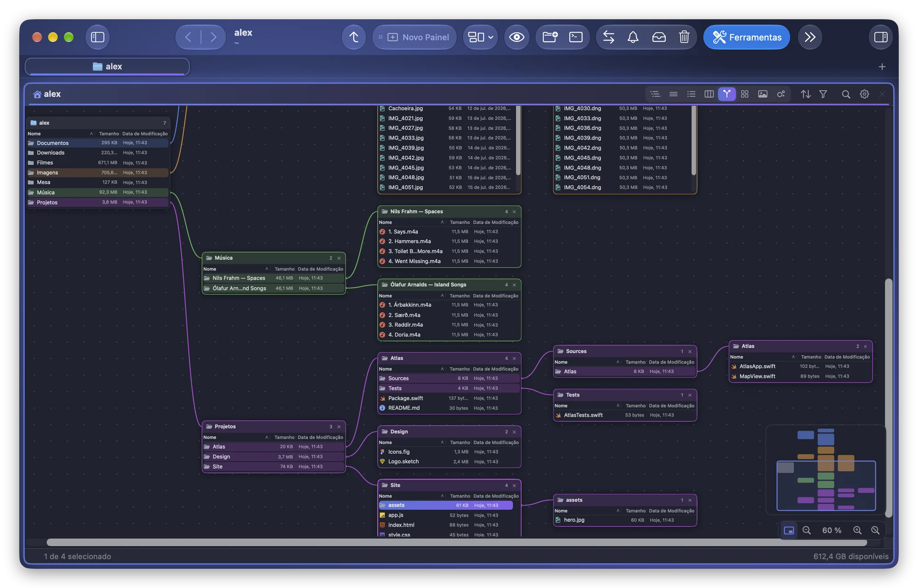Image resolution: width=918 pixels, height=588 pixels.
Task: Toggle the left sidebar panel
Action: 97,37
